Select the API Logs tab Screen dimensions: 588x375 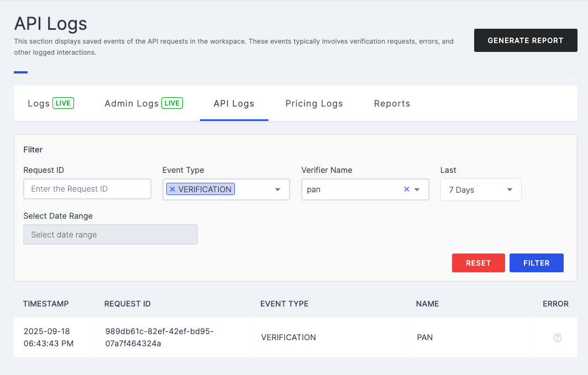(x=234, y=104)
